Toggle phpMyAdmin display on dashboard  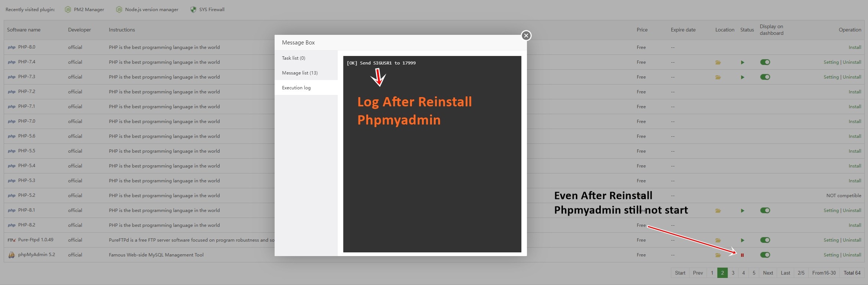point(765,255)
